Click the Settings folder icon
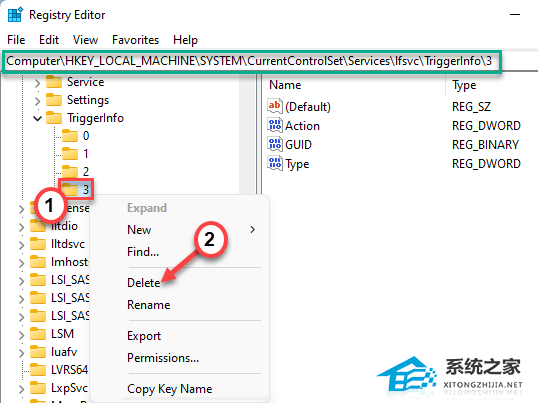The image size is (538, 403). coord(54,99)
